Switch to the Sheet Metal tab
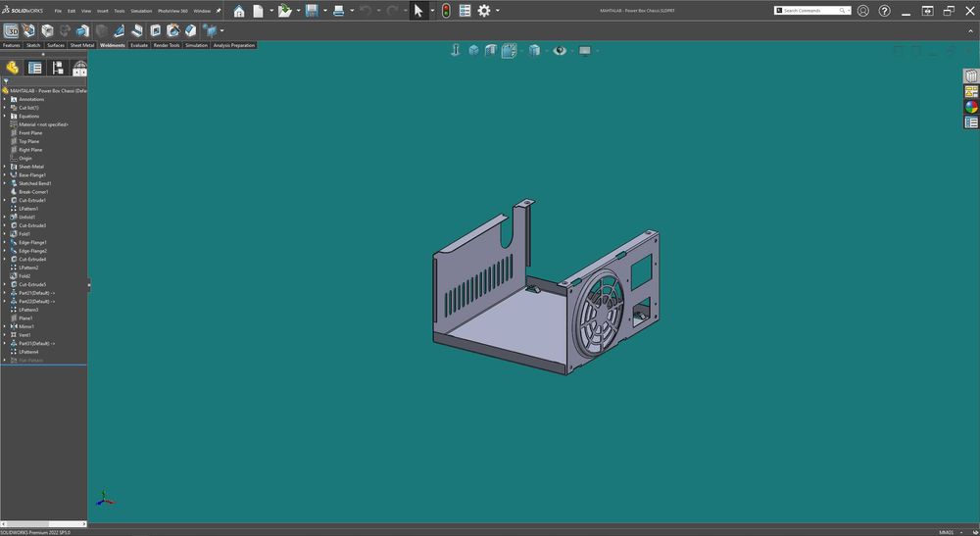 point(82,45)
